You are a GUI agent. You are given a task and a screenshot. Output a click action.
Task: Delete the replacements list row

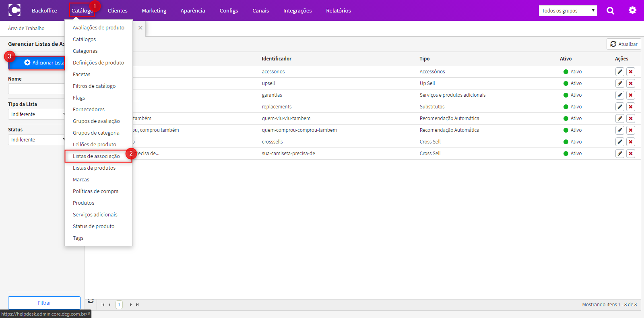[631, 107]
